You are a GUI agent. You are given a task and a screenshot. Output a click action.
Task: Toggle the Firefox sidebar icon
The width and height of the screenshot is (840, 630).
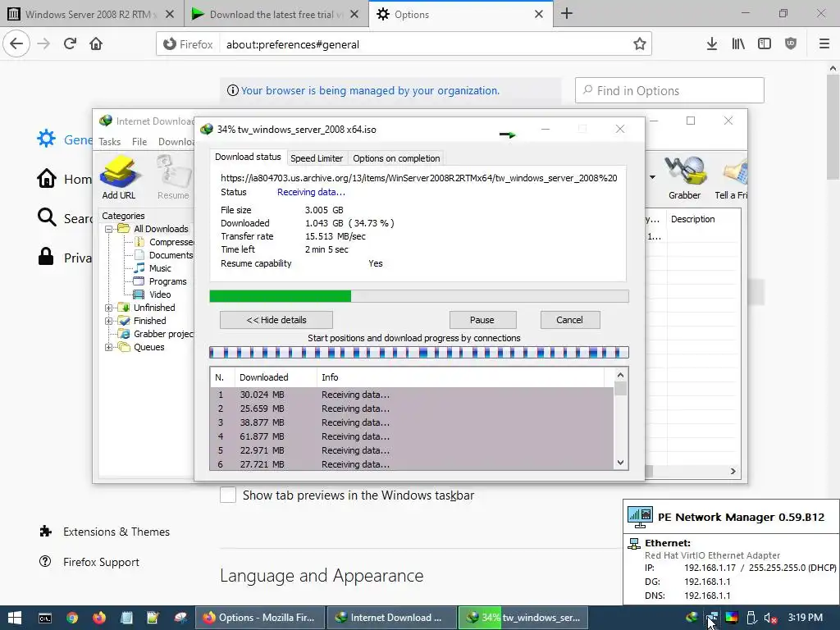pyautogui.click(x=765, y=44)
